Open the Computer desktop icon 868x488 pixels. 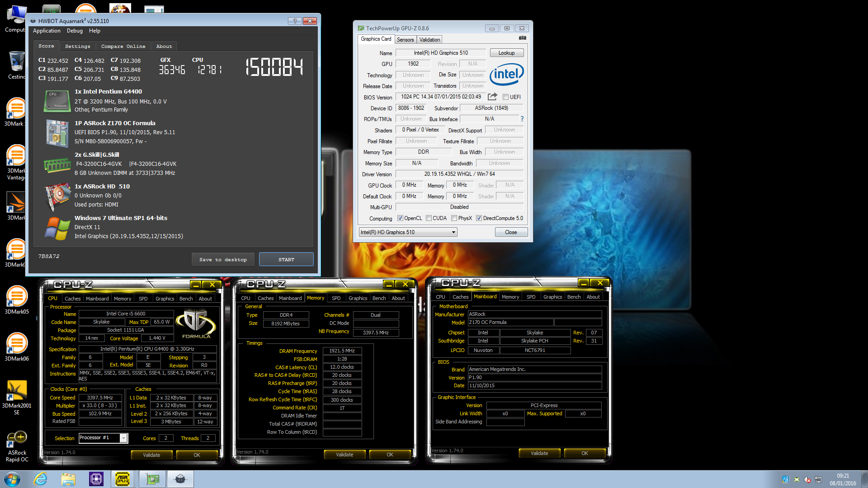click(15, 19)
